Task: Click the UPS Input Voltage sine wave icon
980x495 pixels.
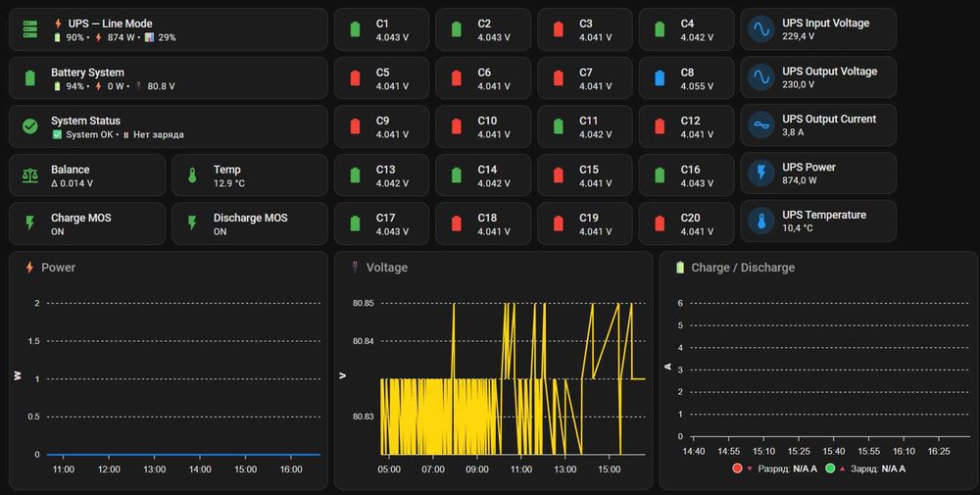Action: (x=761, y=29)
